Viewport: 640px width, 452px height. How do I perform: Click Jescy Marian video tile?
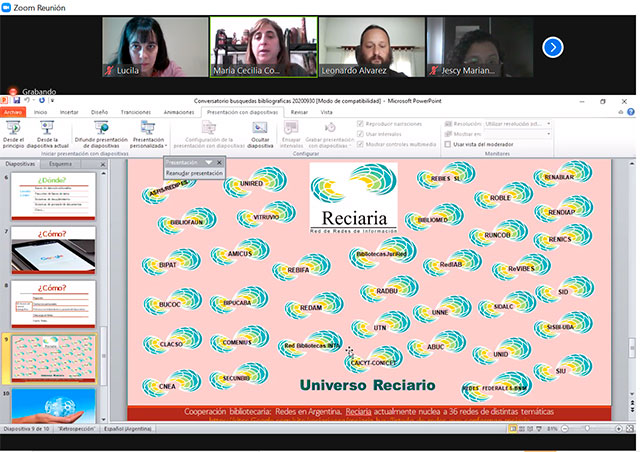480,47
